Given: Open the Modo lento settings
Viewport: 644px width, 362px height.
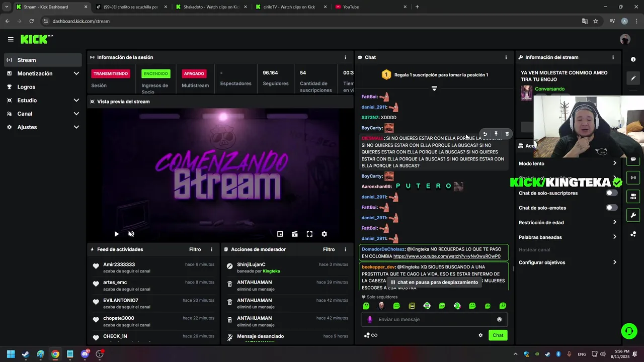Looking at the screenshot, I should [x=568, y=163].
